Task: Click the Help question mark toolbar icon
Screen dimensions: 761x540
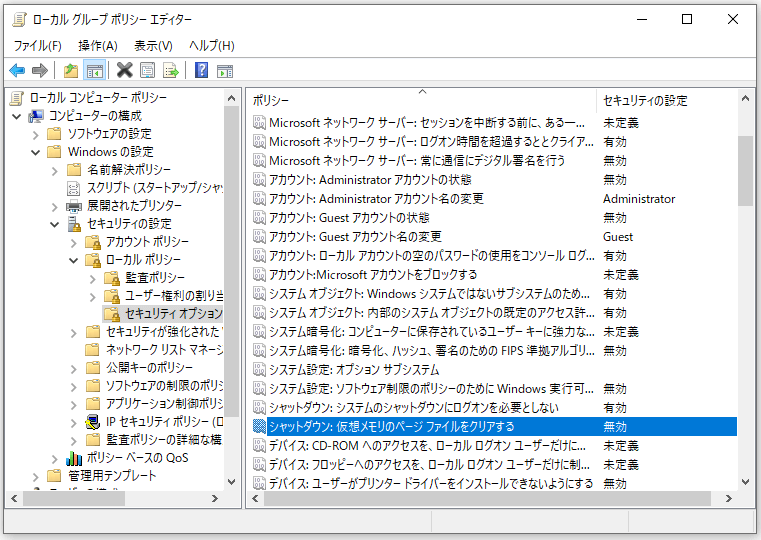Action: point(201,70)
